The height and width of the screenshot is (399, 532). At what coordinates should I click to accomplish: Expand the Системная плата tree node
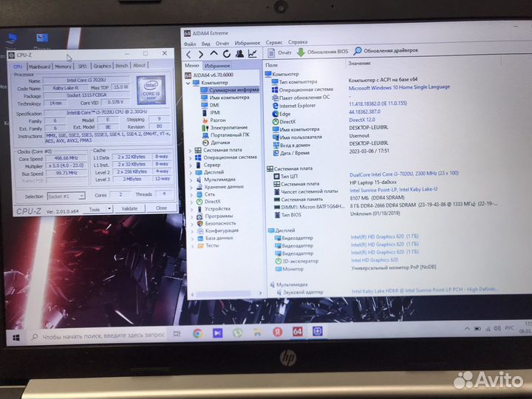coord(190,150)
